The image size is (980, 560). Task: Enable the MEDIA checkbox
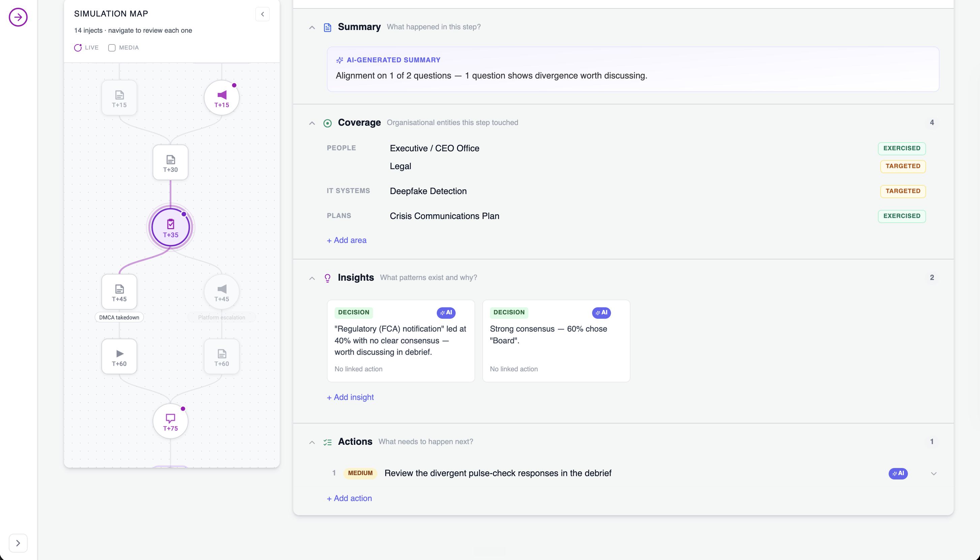point(112,48)
